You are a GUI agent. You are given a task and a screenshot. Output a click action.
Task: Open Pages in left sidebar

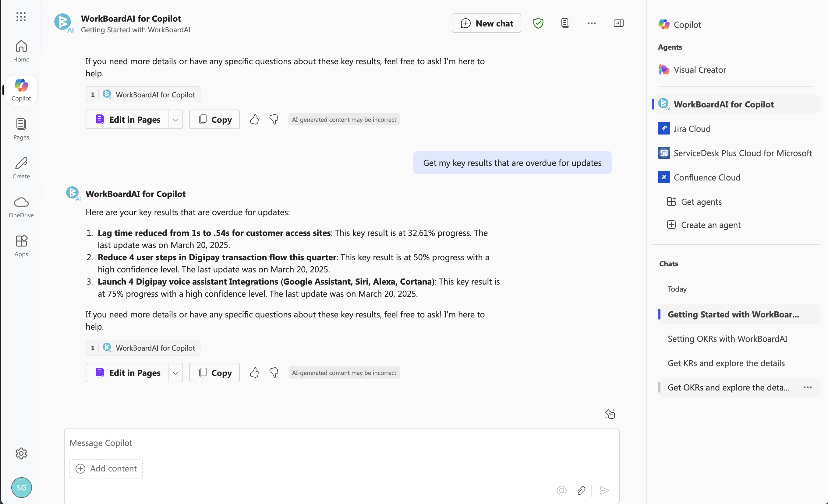[x=21, y=129]
